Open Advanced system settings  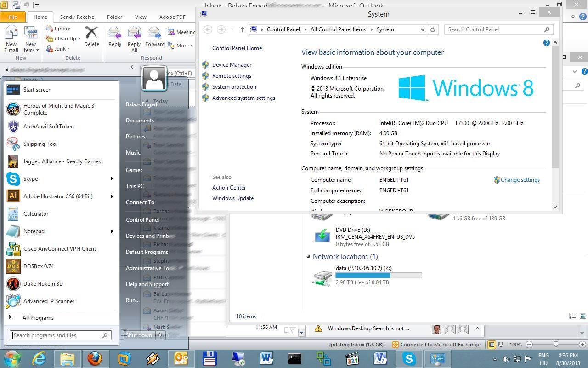tap(243, 98)
